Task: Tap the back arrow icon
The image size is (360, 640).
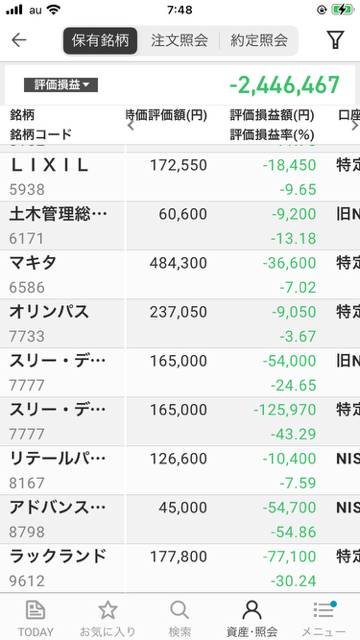Action: click(x=19, y=40)
